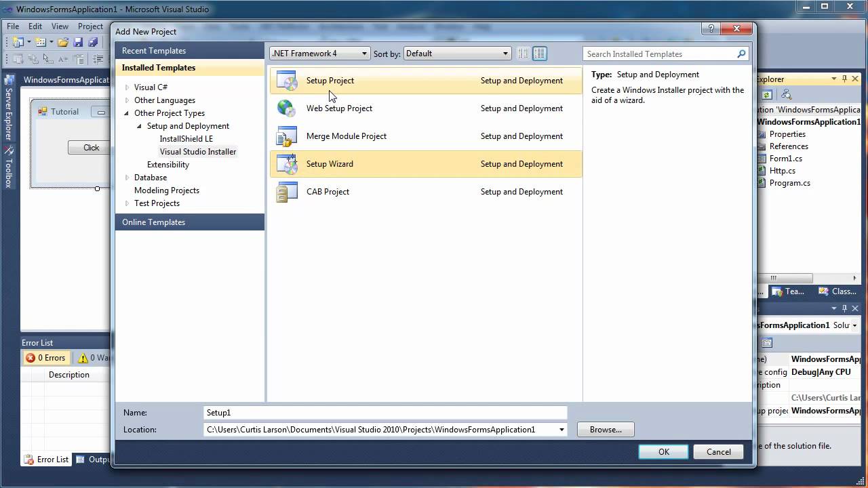Viewport: 868px width, 488px height.
Task: Switch to the Class View tab
Action: [837, 291]
